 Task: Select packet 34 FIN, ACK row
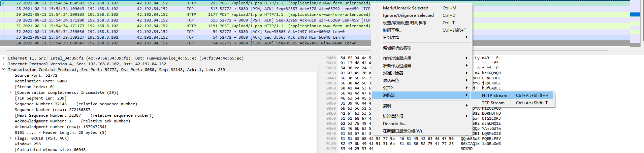tap(185, 43)
